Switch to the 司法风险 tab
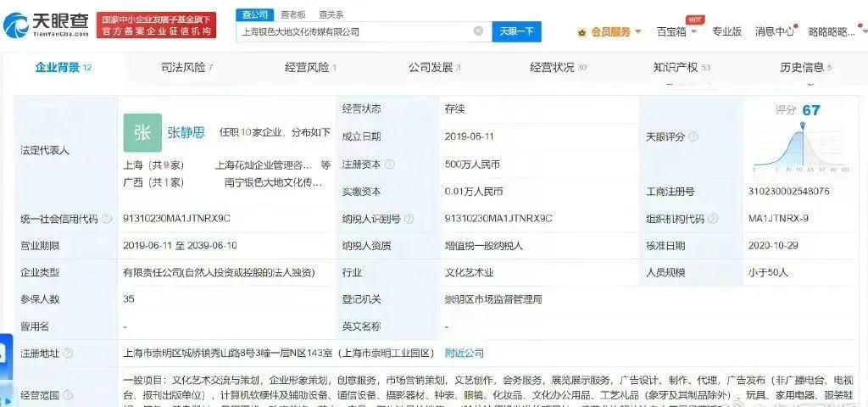Image resolution: width=868 pixels, height=407 pixels. click(186, 67)
